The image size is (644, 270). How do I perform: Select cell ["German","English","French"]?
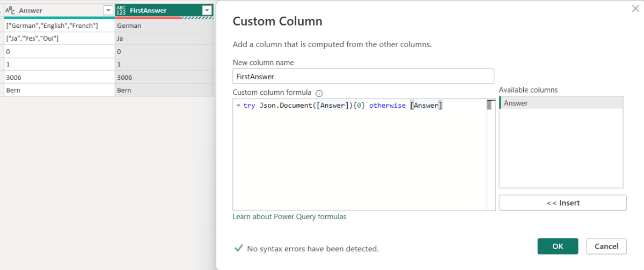coord(59,26)
